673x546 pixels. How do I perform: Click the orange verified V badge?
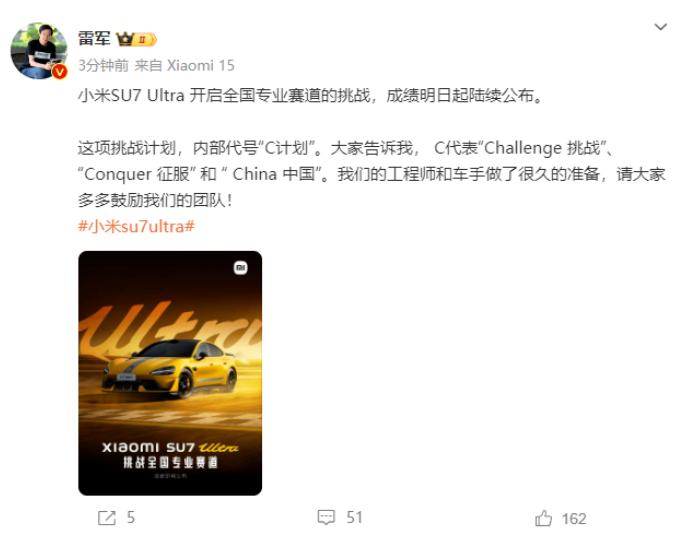[x=60, y=71]
